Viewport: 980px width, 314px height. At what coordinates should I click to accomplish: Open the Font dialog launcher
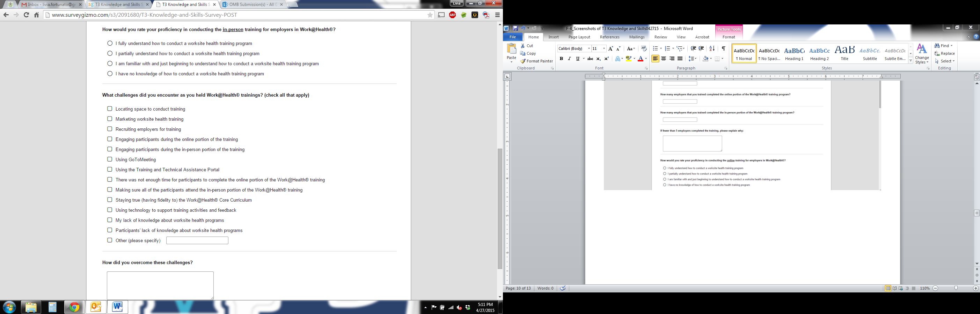coord(646,68)
